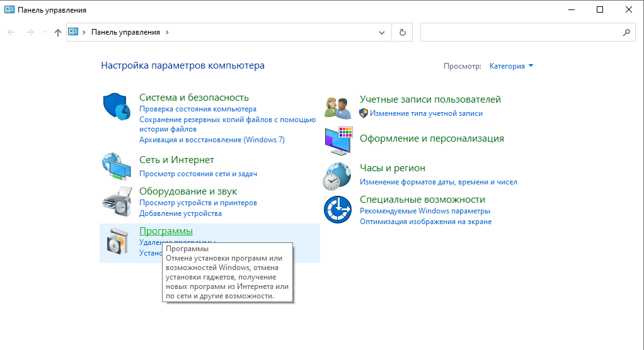Viewport: 644px width, 350px height.
Task: Click Appearance and Personalization monitor icon
Action: (x=338, y=141)
